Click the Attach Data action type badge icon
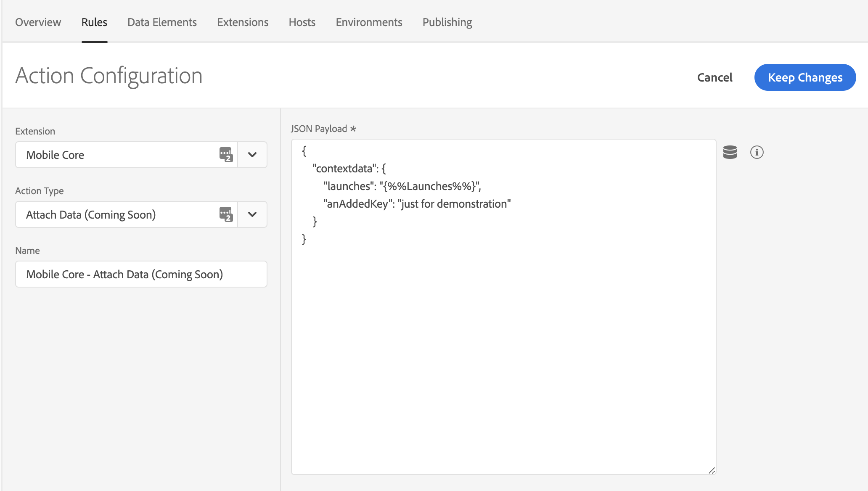The height and width of the screenshot is (491, 868). tap(226, 214)
